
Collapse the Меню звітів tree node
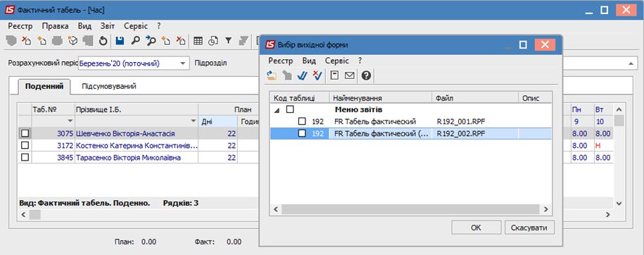[276, 110]
